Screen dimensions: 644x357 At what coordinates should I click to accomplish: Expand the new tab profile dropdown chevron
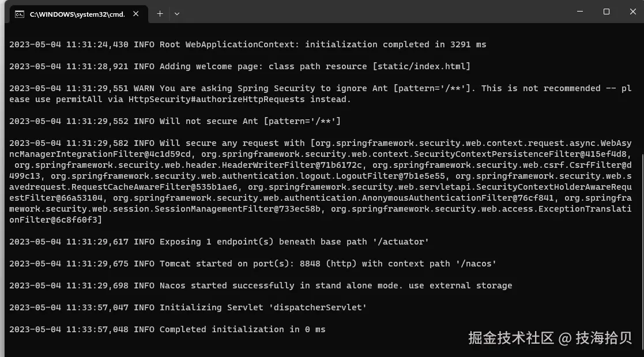tap(177, 14)
